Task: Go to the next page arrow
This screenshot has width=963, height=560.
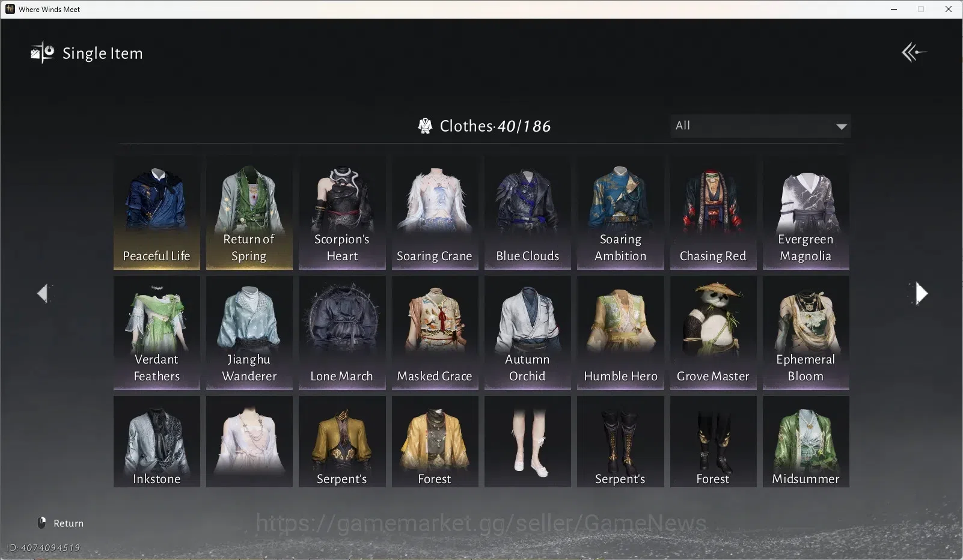Action: 921,293
